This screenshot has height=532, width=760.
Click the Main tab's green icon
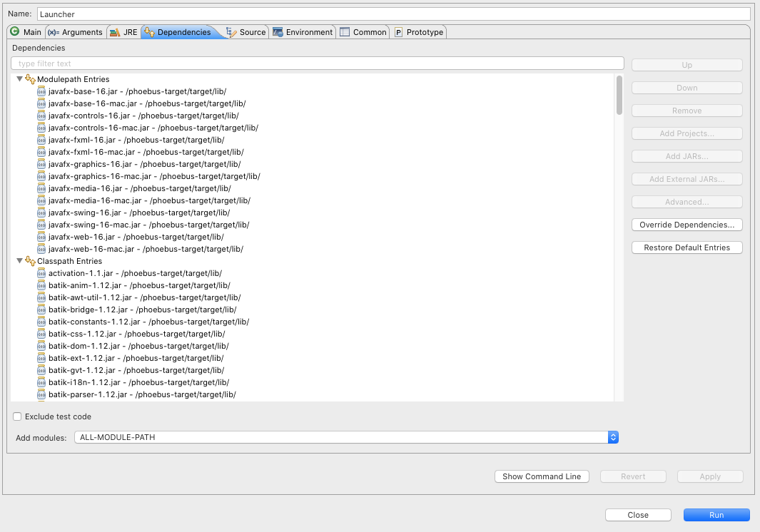click(x=14, y=31)
